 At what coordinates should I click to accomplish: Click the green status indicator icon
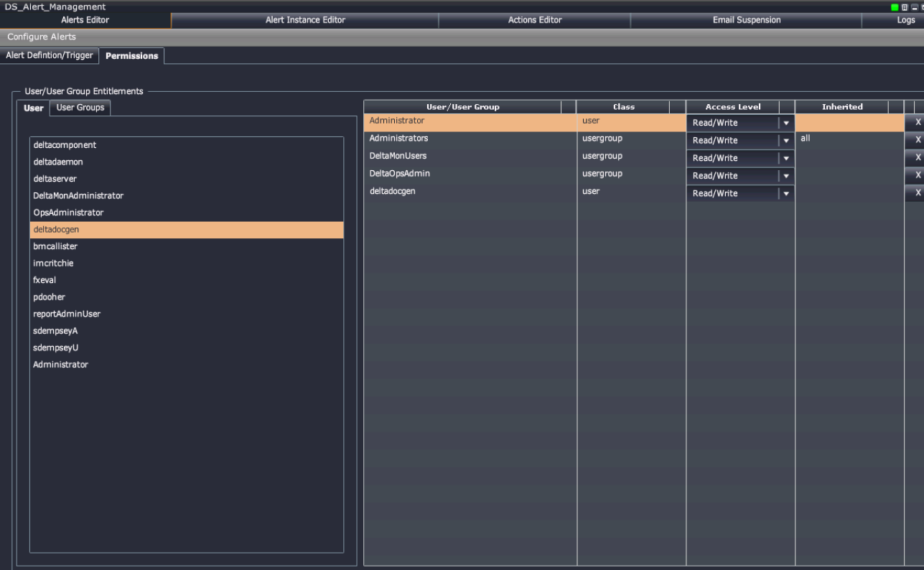pyautogui.click(x=894, y=7)
